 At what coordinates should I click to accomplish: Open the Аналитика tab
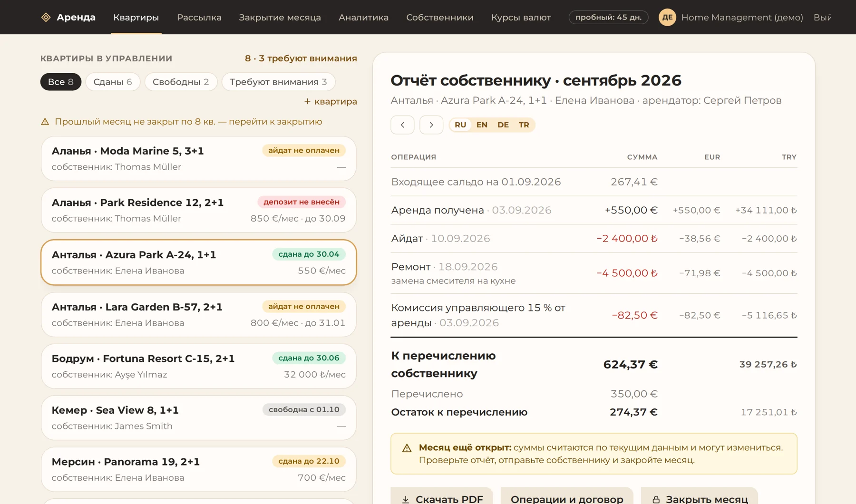pyautogui.click(x=363, y=18)
